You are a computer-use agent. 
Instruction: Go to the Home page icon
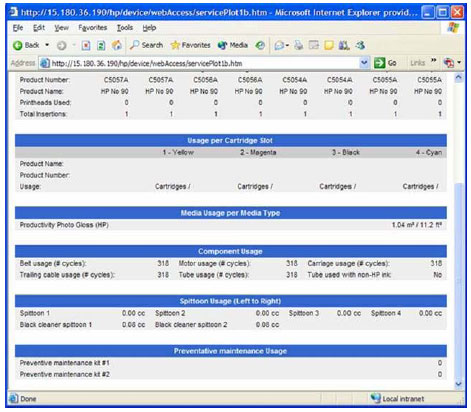tap(116, 45)
